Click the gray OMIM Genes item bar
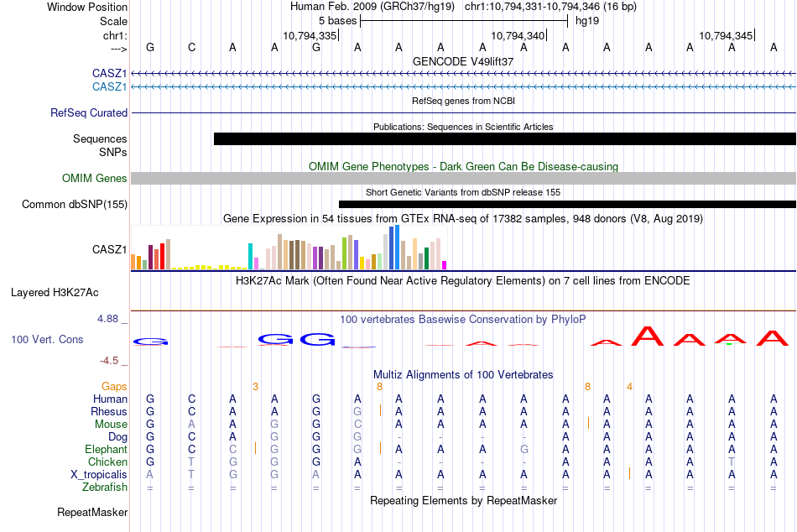The image size is (797, 532). coord(464,178)
